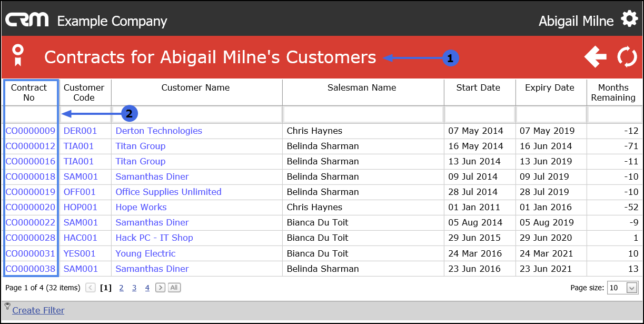Viewport: 644px width, 324px height.
Task: Sort by Months Remaining column header
Action: 613,92
